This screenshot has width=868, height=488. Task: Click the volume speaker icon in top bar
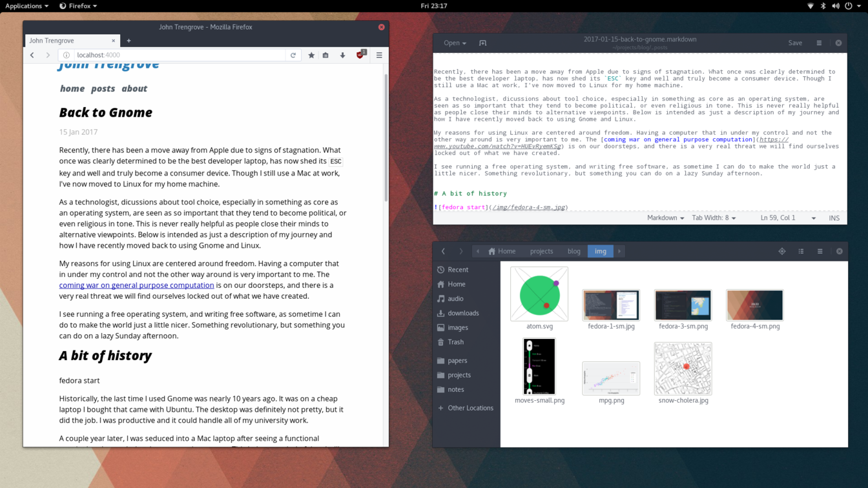coord(836,6)
